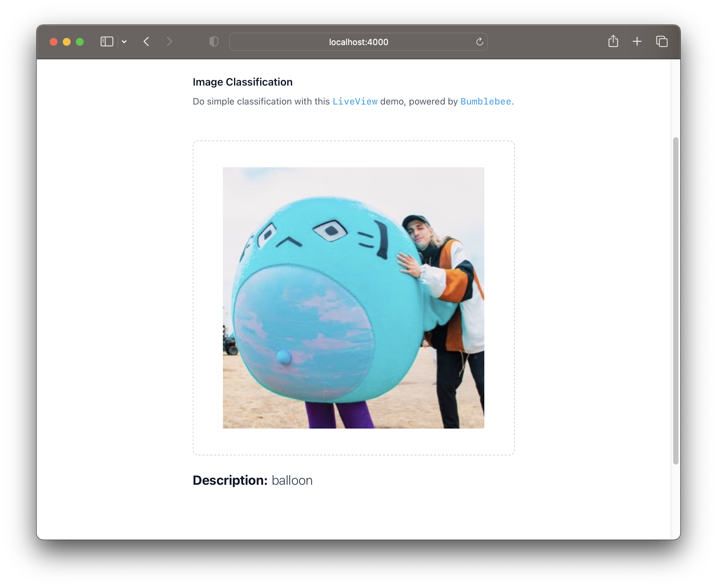
Task: Follow the Bumblebee link
Action: coord(486,102)
